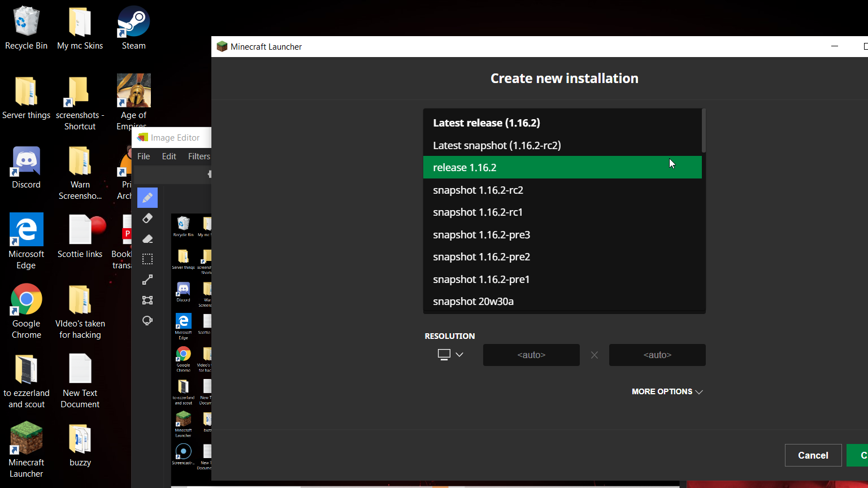The width and height of the screenshot is (868, 488).
Task: Select the line drawing tool
Action: (x=147, y=280)
